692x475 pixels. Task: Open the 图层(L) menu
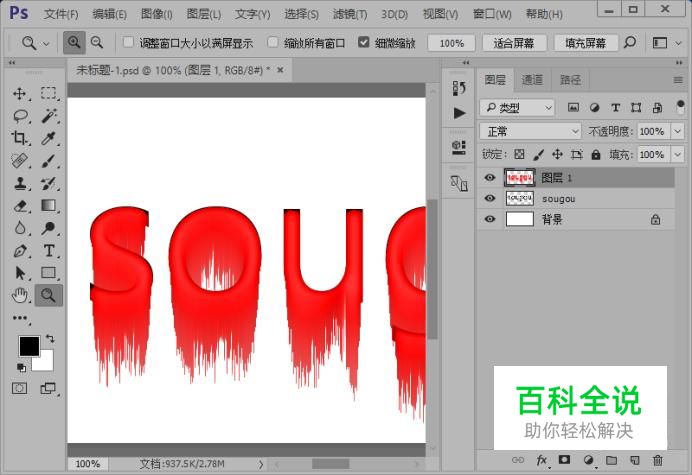click(203, 14)
